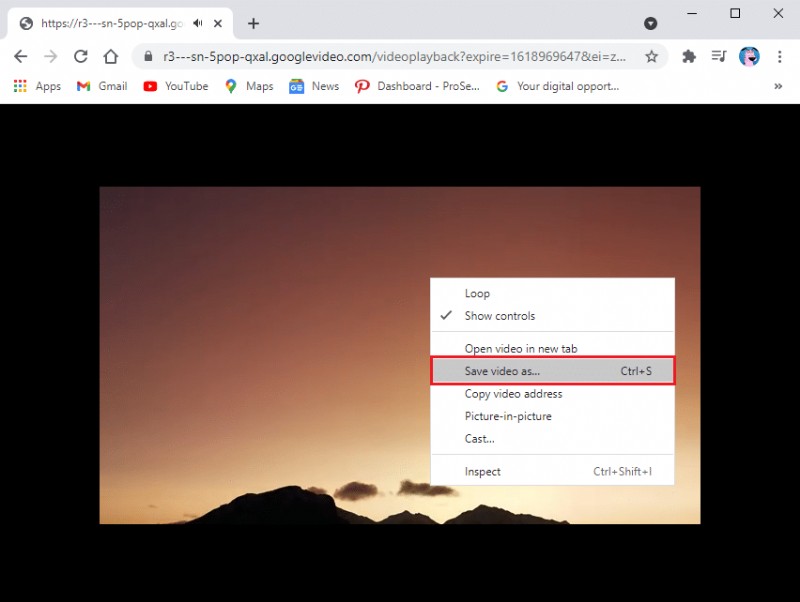Select Save video as from the menu
800x602 pixels.
[x=501, y=370]
